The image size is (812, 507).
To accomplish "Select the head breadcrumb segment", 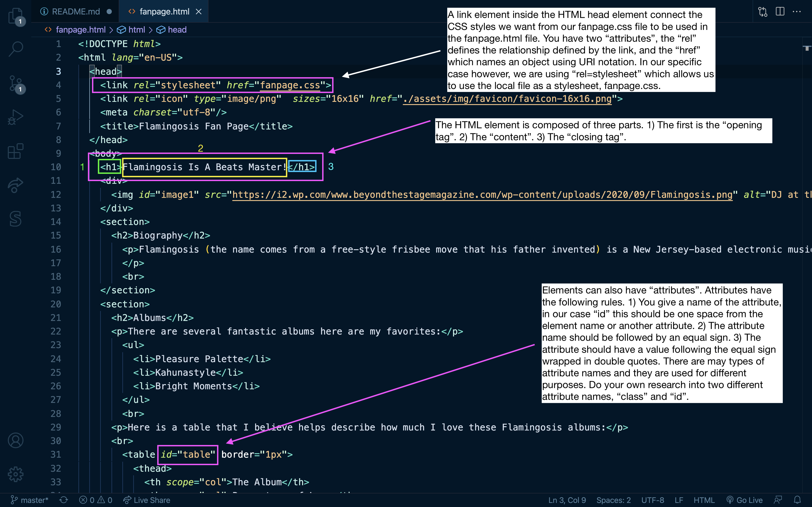I will tap(177, 30).
